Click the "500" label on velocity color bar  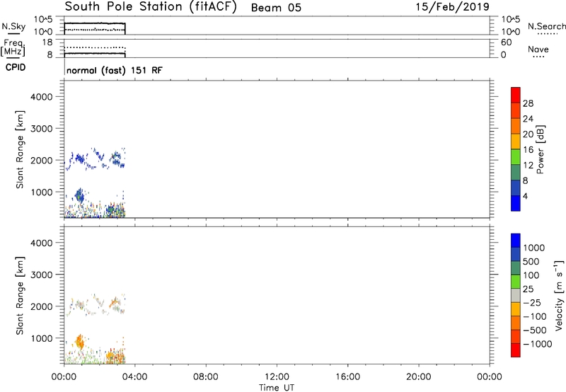pyautogui.click(x=531, y=262)
